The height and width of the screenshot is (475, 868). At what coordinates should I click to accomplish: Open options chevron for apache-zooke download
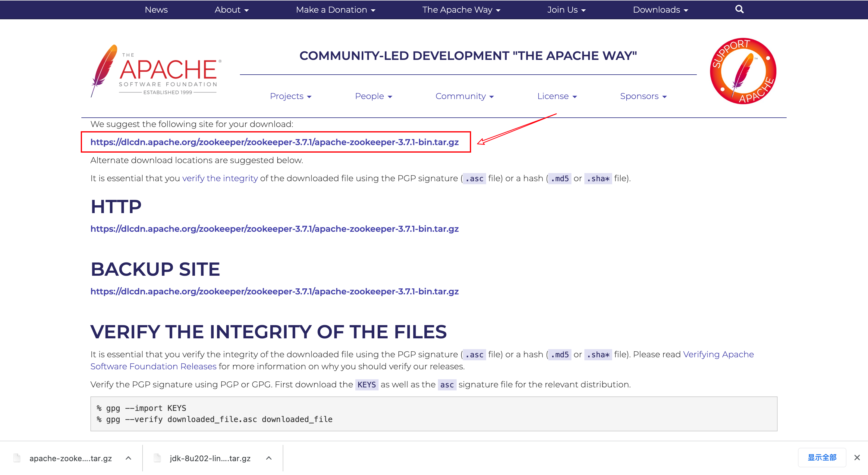tap(128, 458)
